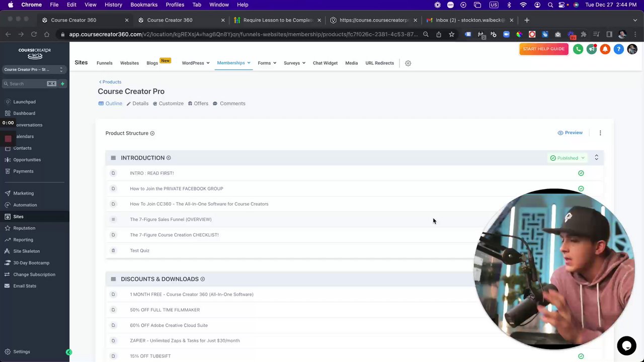Open the orange notifications bell
644x362 pixels.
(x=605, y=49)
